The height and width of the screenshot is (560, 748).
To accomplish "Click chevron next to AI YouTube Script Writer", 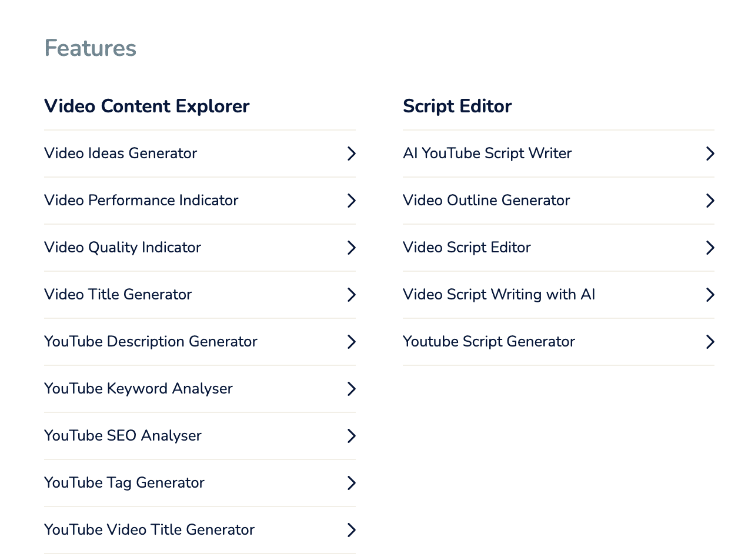I will (710, 154).
